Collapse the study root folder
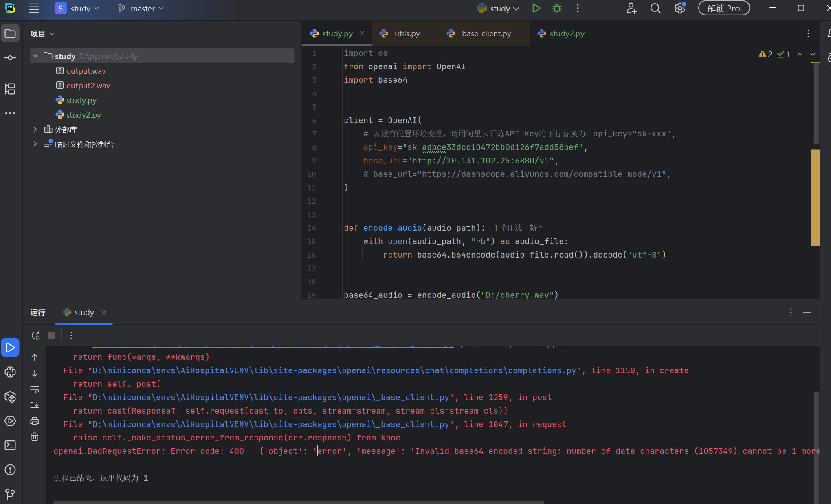The height and width of the screenshot is (504, 831). coord(35,56)
